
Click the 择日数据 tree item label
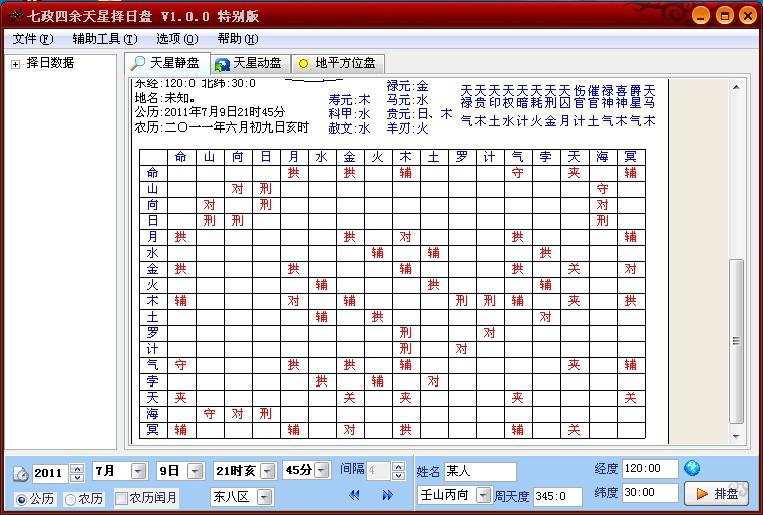click(x=50, y=63)
